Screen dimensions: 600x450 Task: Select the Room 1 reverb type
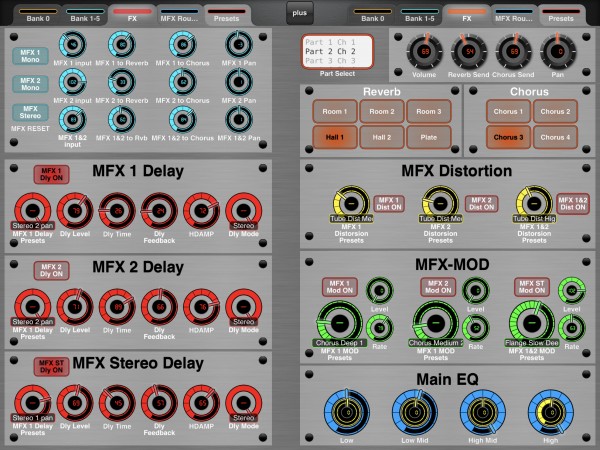point(335,112)
